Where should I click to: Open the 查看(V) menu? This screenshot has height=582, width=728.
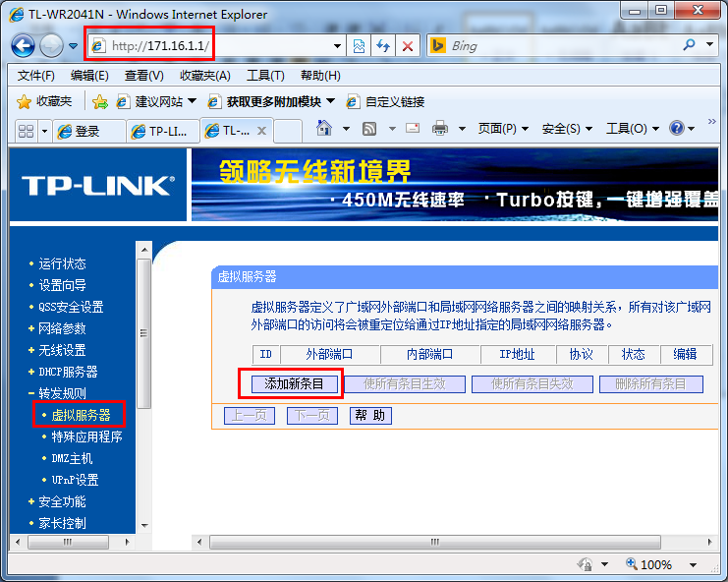[143, 76]
